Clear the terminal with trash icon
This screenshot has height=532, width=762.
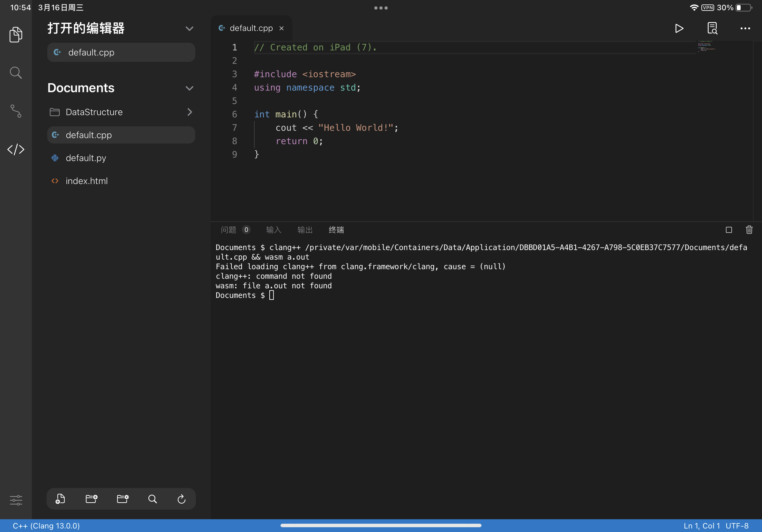[749, 230]
